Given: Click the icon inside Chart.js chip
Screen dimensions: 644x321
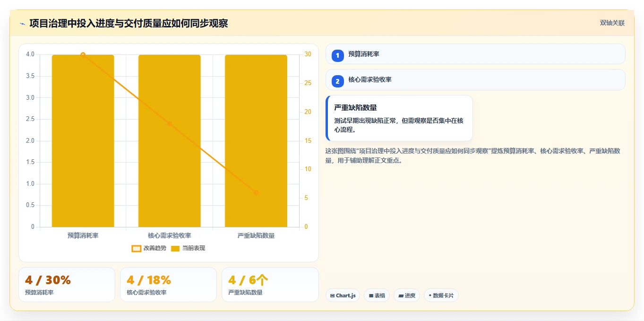Looking at the screenshot, I should 333,296.
